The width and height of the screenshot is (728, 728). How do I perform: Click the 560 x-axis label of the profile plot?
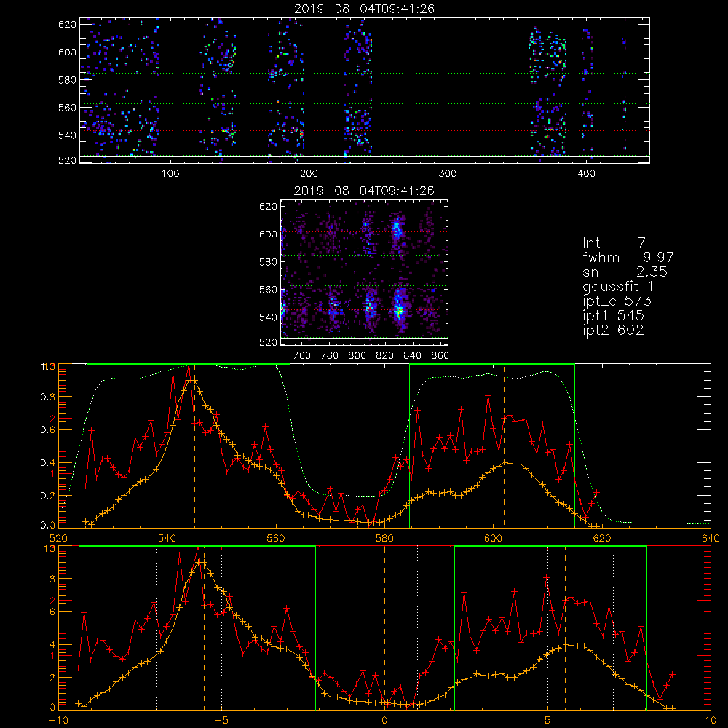[276, 538]
